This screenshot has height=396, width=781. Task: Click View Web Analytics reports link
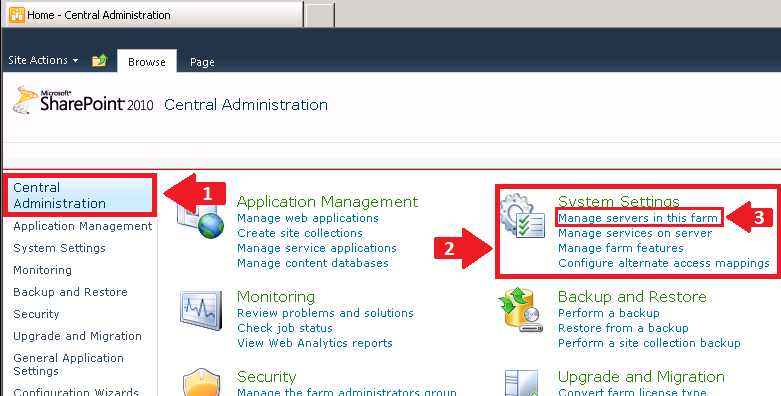(315, 343)
